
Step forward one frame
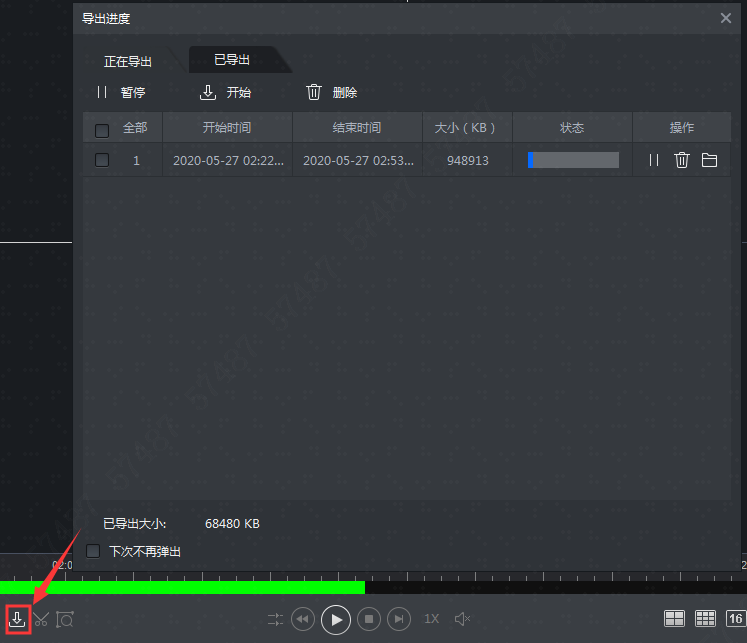(399, 619)
